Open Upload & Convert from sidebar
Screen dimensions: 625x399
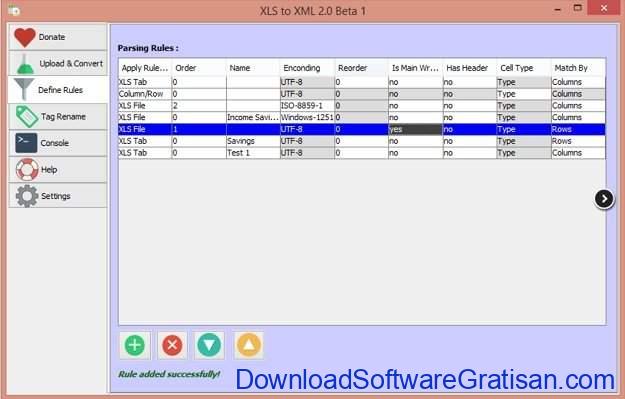(x=58, y=63)
